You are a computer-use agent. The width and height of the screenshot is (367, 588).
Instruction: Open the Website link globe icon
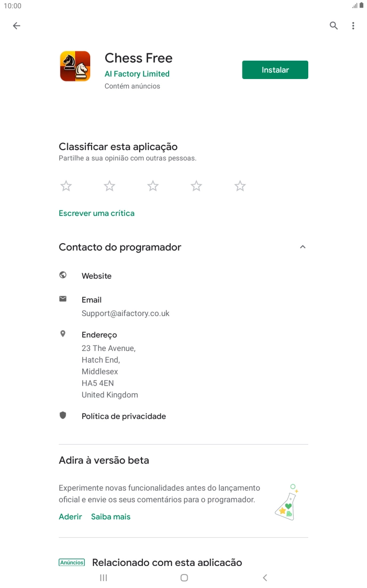click(63, 275)
